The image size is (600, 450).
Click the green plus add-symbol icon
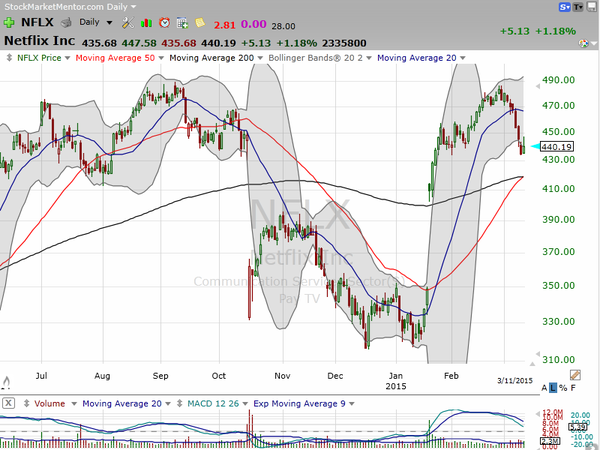pos(9,23)
